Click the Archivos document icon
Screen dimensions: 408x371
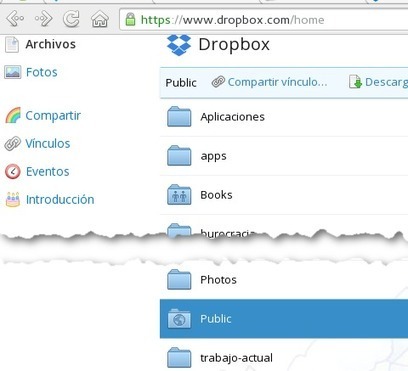point(12,45)
